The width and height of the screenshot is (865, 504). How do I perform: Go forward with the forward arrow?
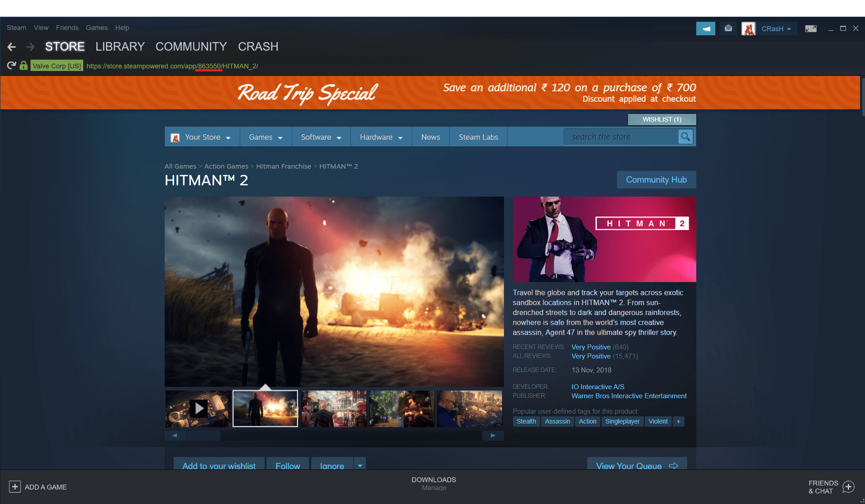30,47
